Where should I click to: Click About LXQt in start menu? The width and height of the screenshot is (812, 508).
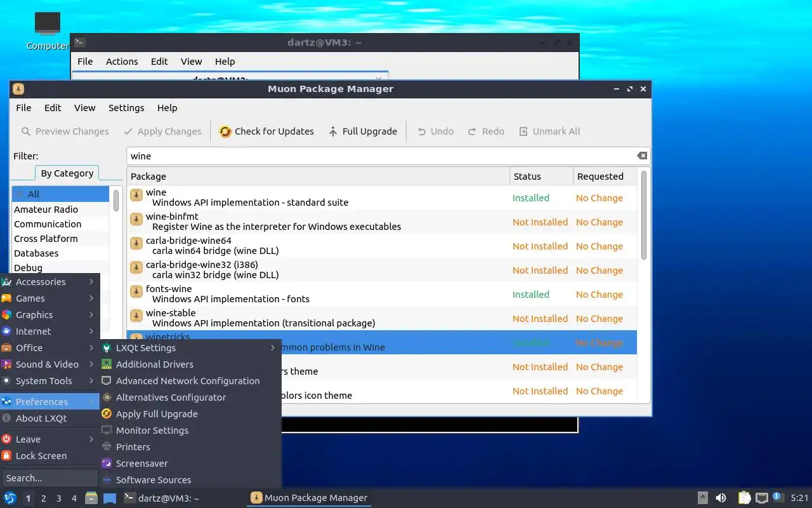(49, 418)
